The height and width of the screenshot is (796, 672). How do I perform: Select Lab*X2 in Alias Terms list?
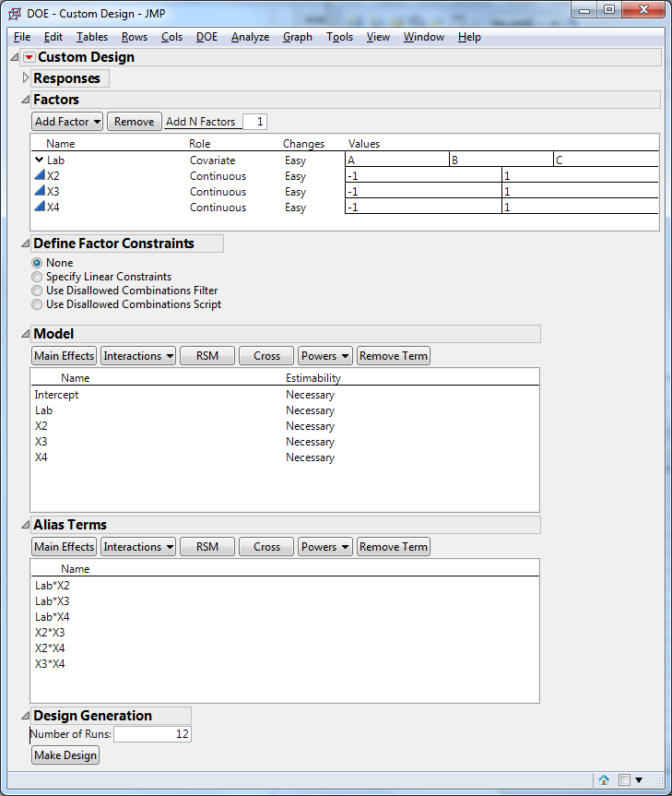pos(53,586)
